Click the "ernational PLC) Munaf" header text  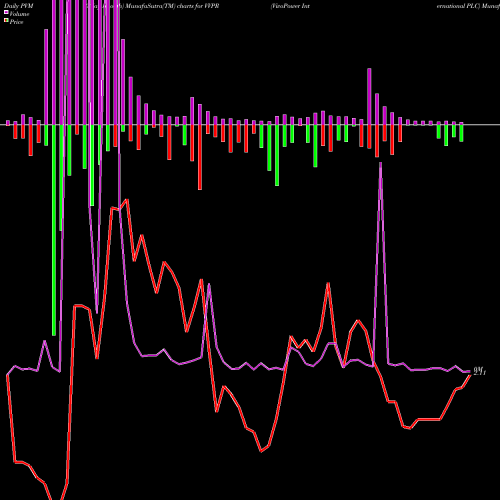[468, 6]
